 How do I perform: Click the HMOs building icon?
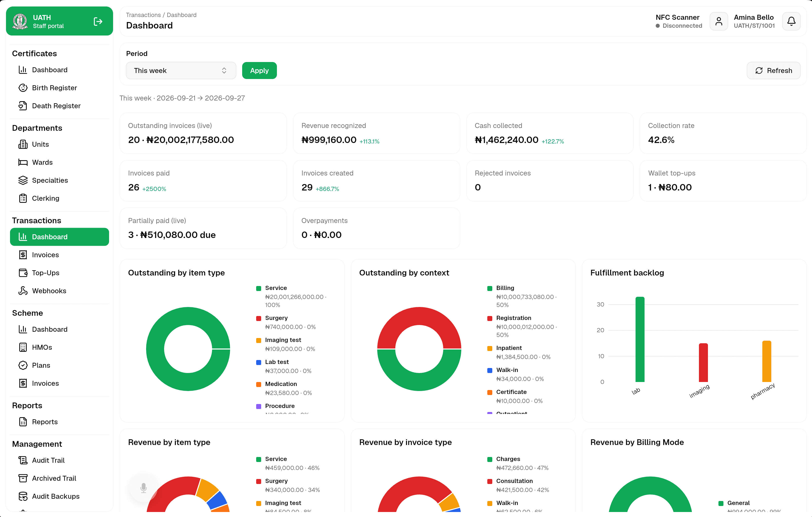click(x=23, y=347)
